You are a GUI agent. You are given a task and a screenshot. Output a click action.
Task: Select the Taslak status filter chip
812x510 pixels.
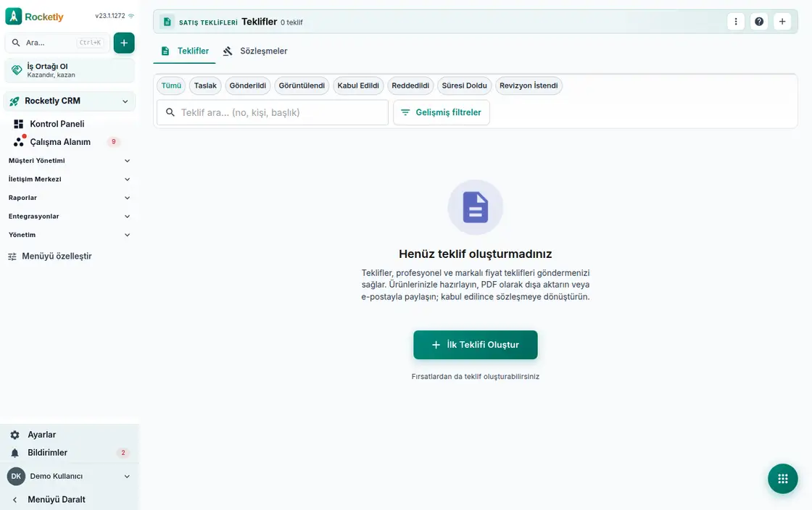(x=205, y=85)
